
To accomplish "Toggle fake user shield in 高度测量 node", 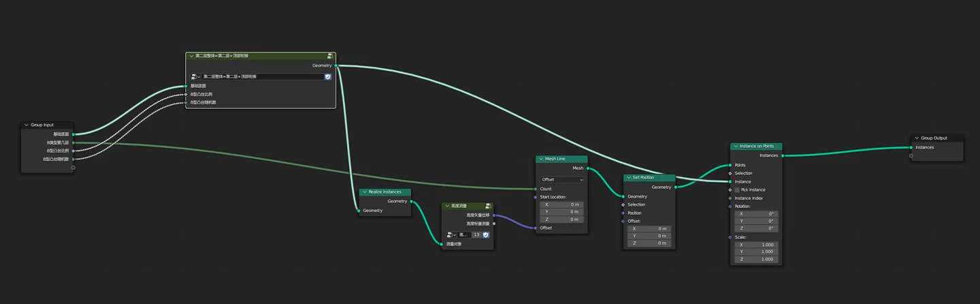I will [x=486, y=234].
